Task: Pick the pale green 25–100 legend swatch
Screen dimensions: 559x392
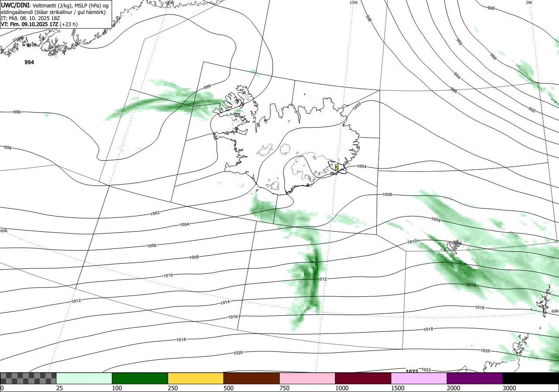Action: click(x=84, y=378)
